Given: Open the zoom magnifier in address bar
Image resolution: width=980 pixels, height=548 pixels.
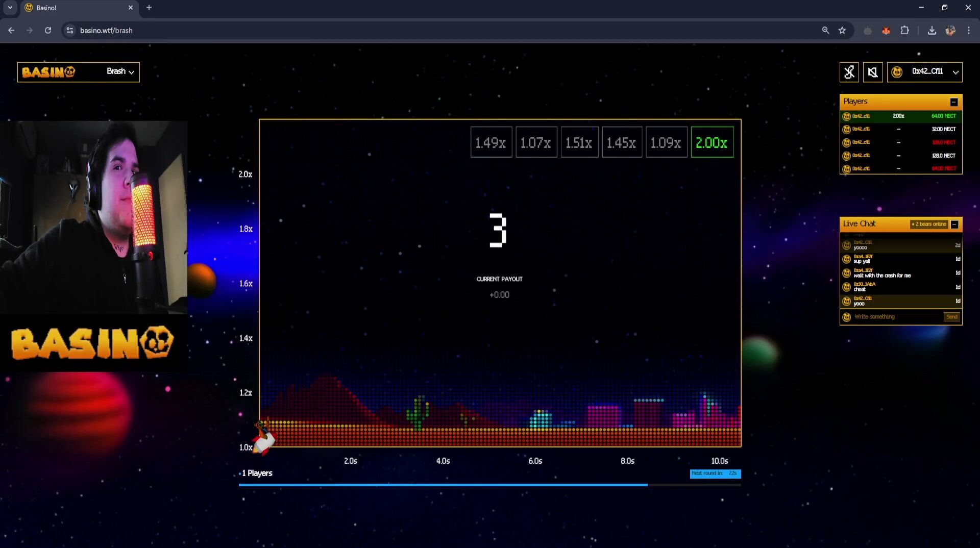Looking at the screenshot, I should (825, 31).
